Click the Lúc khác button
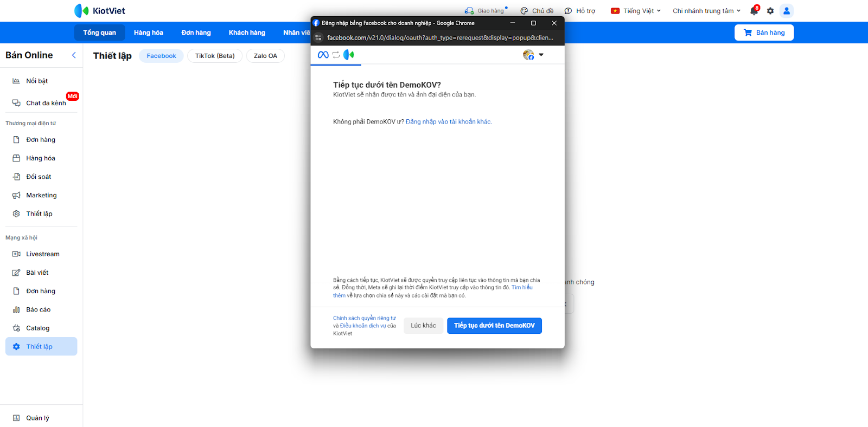Screen dimensions: 868x427 (423, 326)
